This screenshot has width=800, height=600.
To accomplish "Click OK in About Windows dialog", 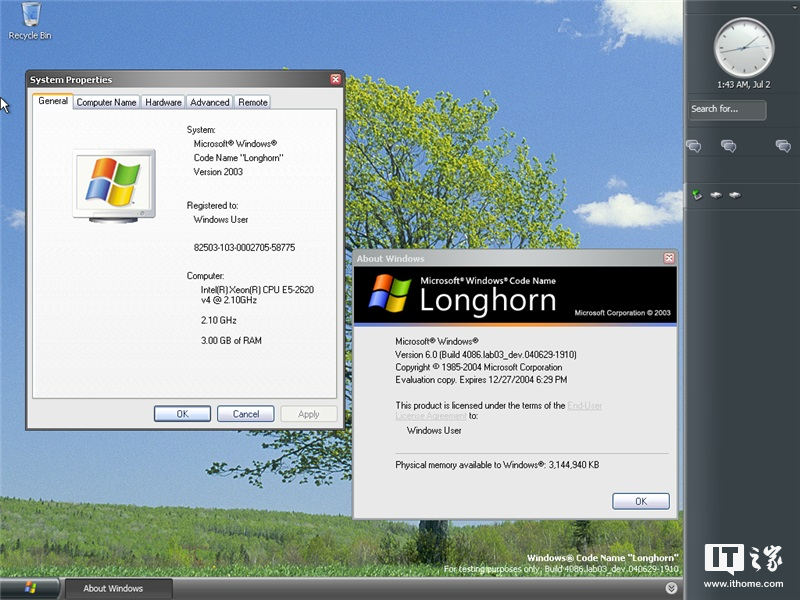I will point(641,501).
